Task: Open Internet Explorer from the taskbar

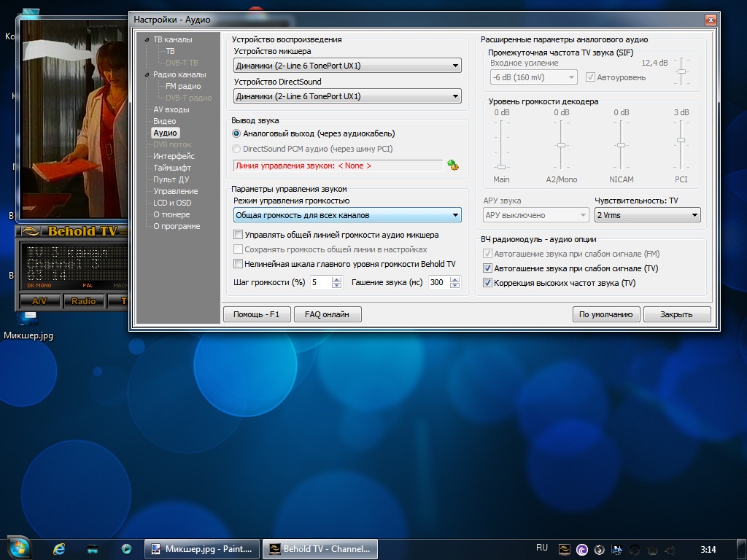Action: (x=59, y=548)
